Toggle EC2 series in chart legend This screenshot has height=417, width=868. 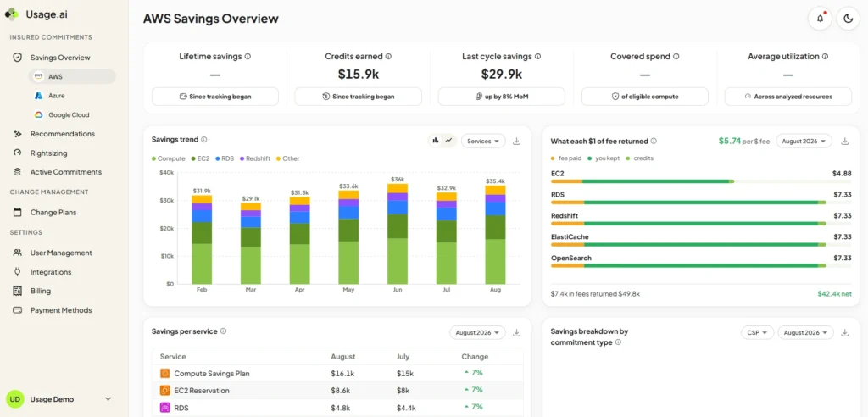click(x=200, y=159)
